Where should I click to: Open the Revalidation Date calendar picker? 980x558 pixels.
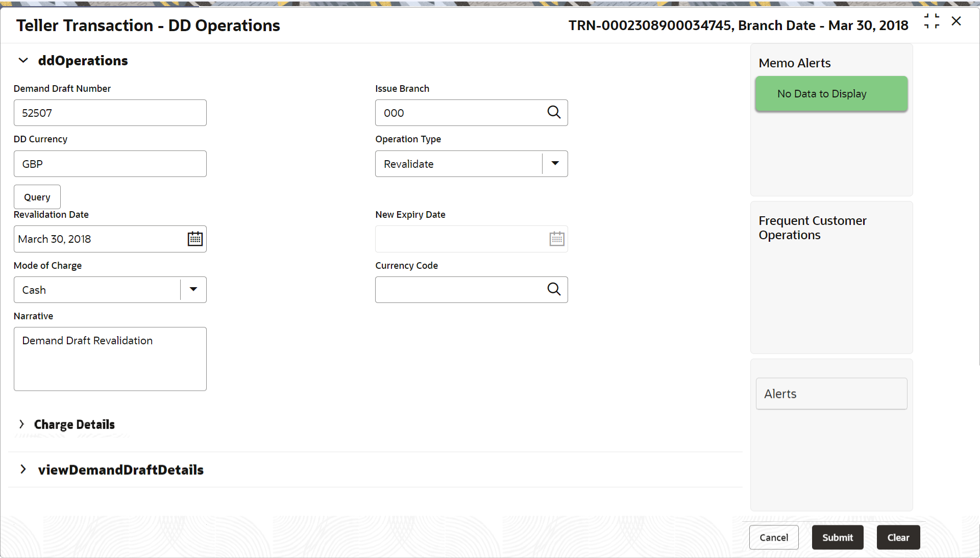click(x=195, y=239)
